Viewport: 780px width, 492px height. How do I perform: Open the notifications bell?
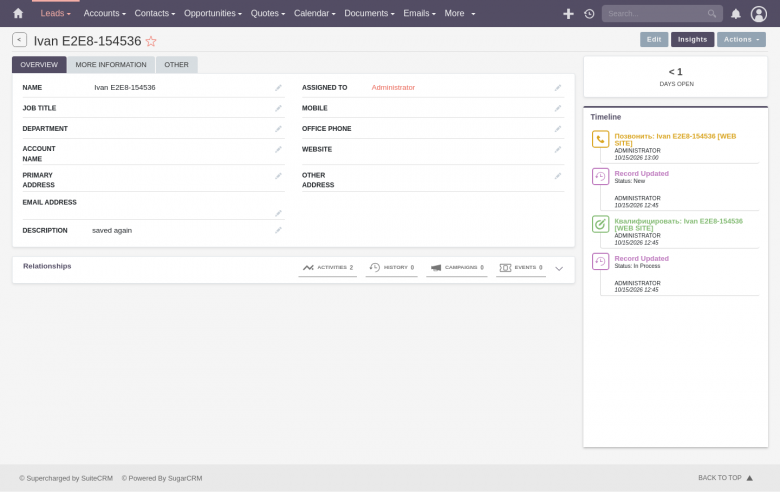[736, 14]
